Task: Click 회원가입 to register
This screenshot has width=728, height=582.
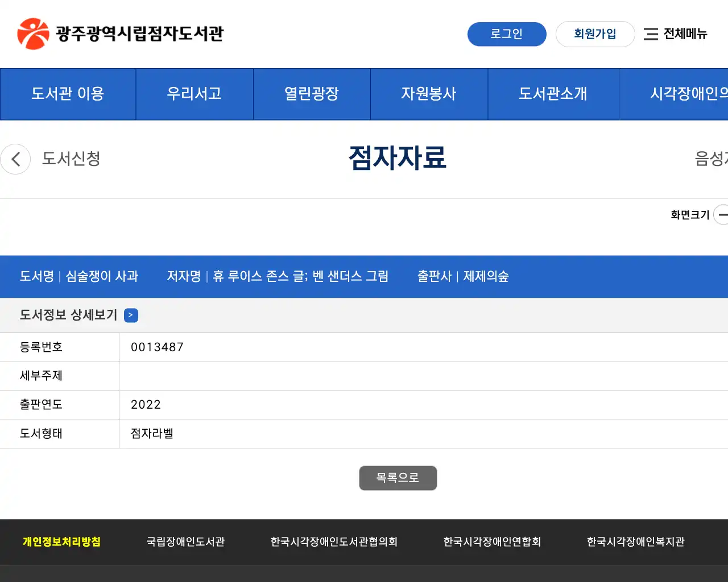Action: click(x=595, y=34)
